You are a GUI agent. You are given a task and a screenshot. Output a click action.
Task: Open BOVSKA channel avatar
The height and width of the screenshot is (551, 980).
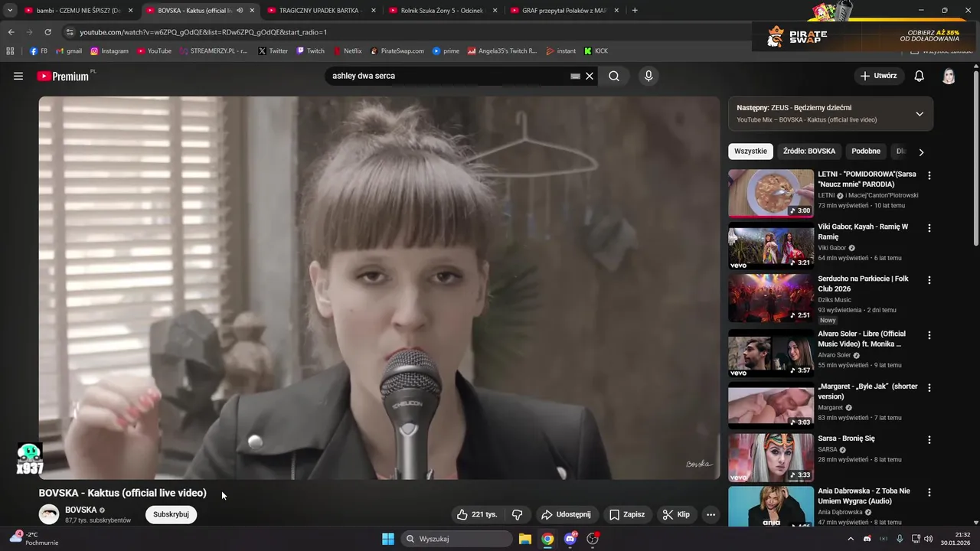49,514
